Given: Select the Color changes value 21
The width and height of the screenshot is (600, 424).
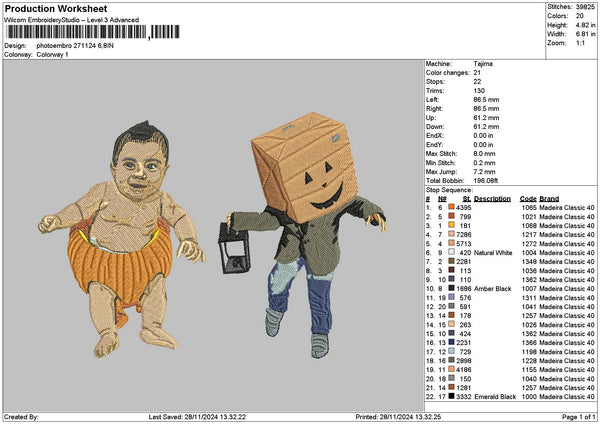Looking at the screenshot, I should [477, 73].
